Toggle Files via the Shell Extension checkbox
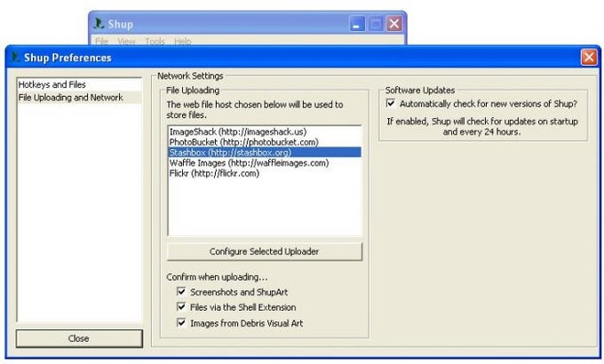Image resolution: width=604 pixels, height=364 pixels. coord(181,307)
